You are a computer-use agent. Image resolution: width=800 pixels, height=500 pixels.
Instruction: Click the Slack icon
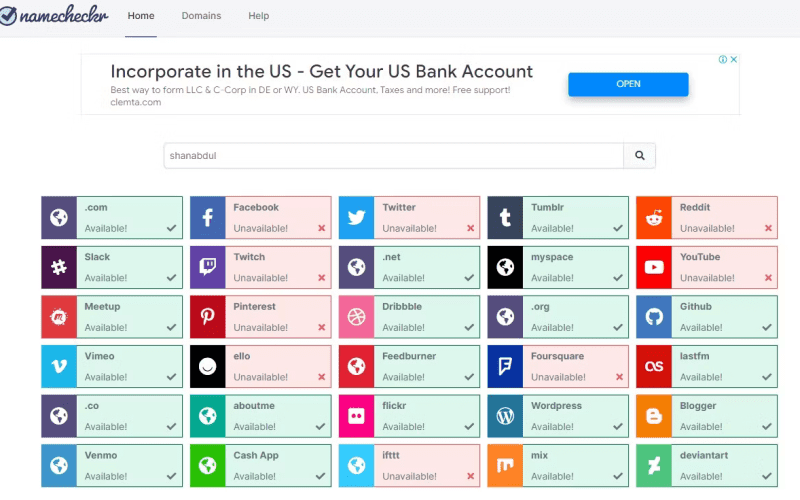pyautogui.click(x=59, y=267)
